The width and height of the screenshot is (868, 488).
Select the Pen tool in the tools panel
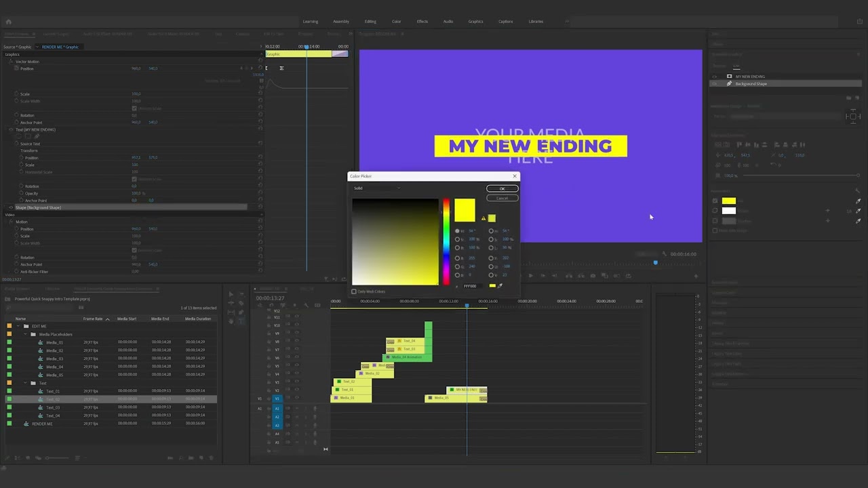[241, 312]
